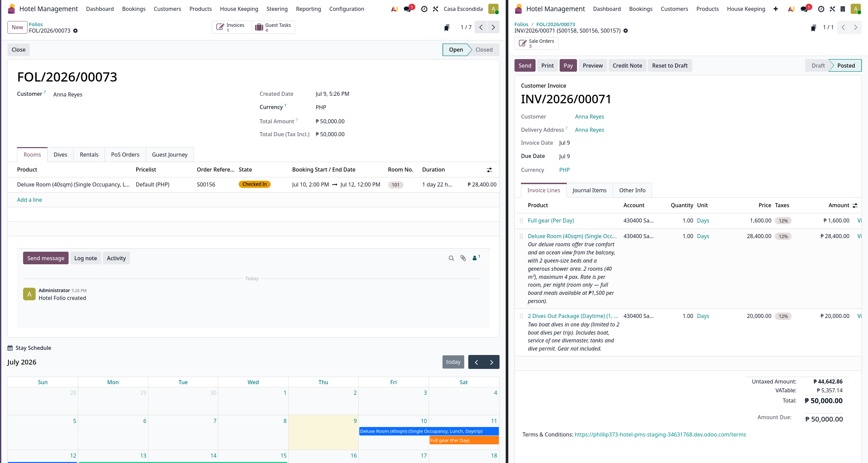Click Close button on folio
This screenshot has width=868, height=463.
(18, 50)
